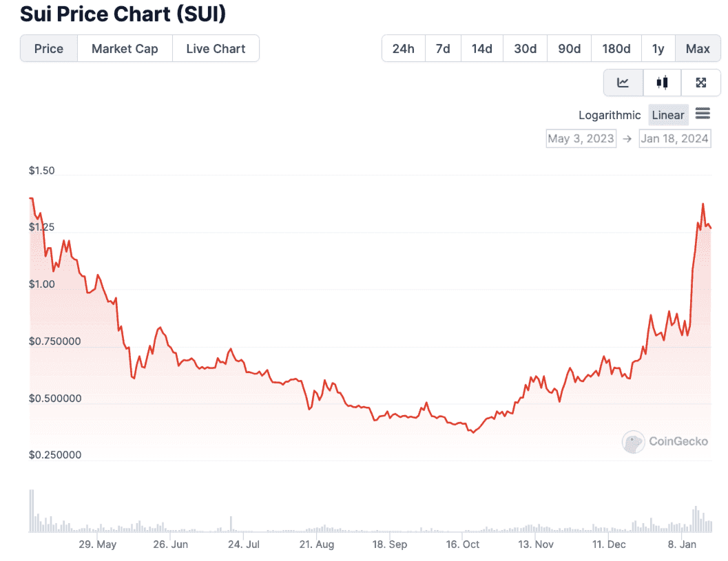
Task: Toggle the Max time range
Action: tap(698, 48)
